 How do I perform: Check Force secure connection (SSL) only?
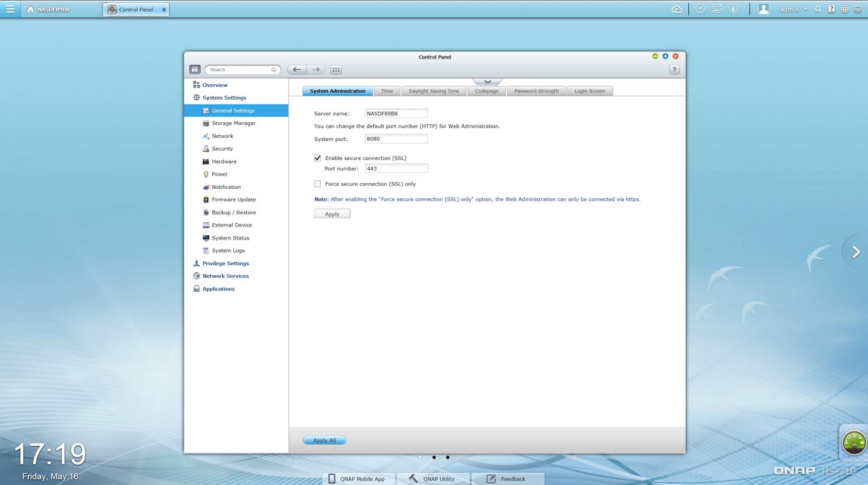[x=317, y=184]
